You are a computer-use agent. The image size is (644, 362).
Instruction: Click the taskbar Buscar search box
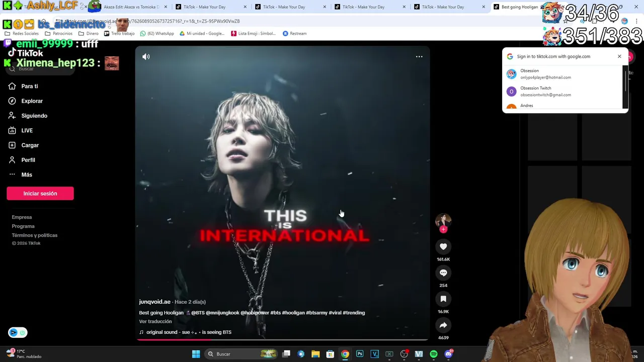click(242, 354)
